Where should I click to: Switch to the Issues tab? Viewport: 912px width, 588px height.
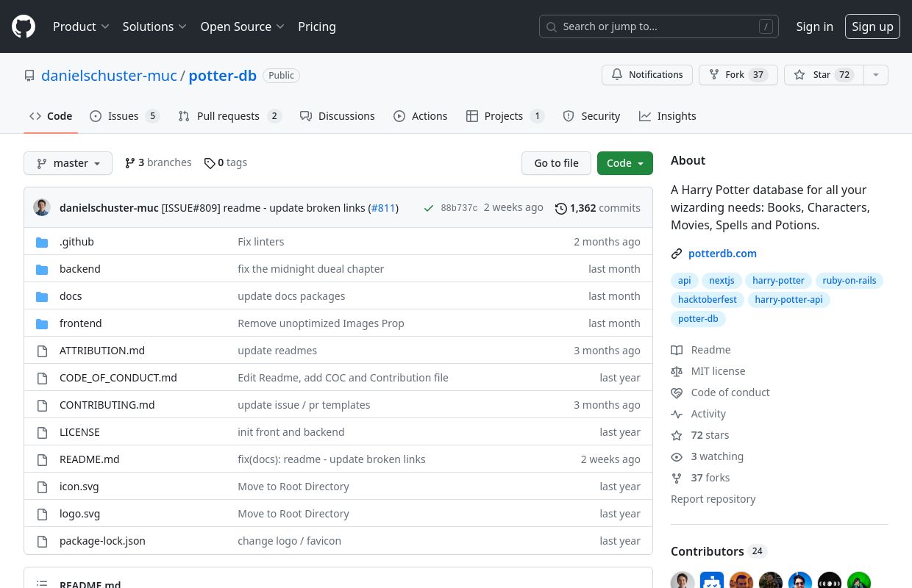[x=124, y=116]
